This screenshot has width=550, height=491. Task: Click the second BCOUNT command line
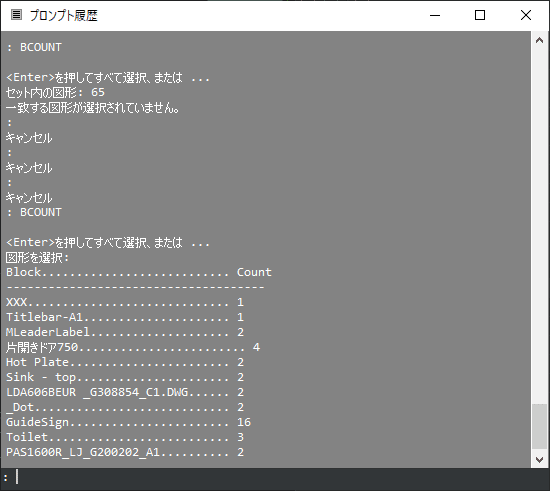coord(34,212)
